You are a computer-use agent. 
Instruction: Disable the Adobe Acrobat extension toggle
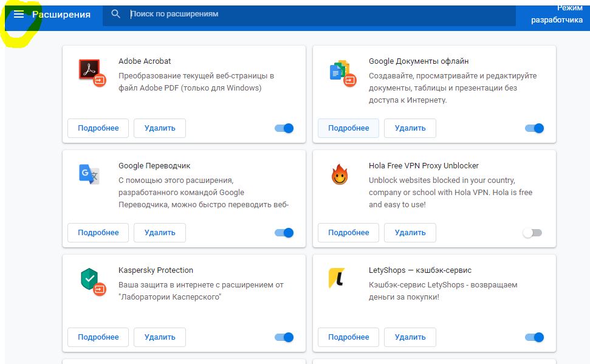coord(284,128)
